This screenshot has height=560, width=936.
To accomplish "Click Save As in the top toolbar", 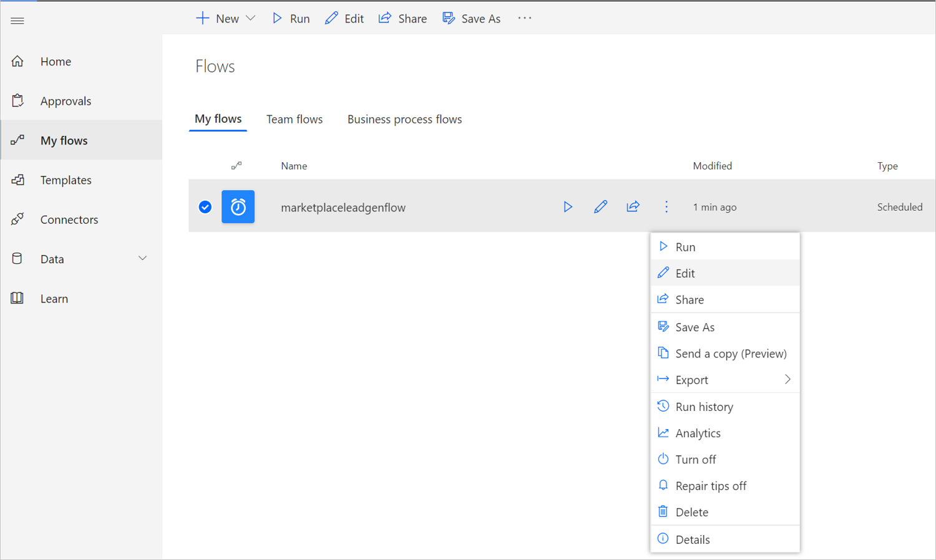I will [x=472, y=19].
